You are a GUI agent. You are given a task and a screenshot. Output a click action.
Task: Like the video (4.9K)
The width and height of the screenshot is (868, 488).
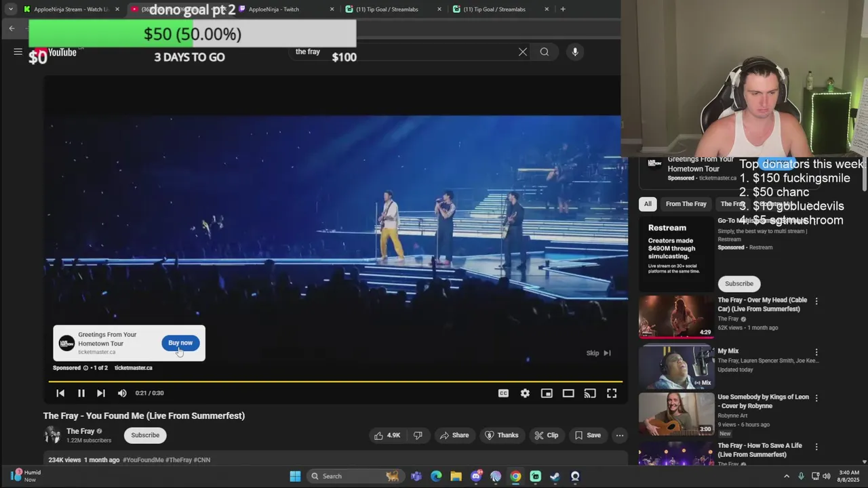pyautogui.click(x=387, y=435)
